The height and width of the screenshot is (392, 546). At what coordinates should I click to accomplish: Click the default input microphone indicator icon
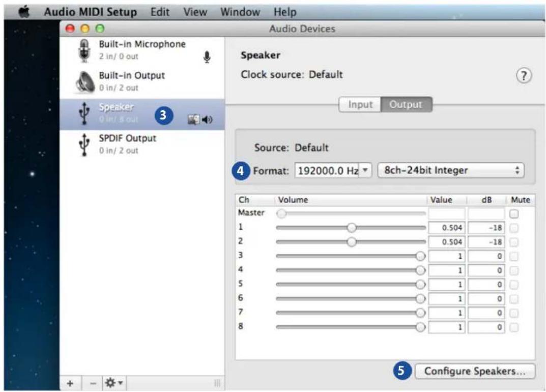point(207,57)
